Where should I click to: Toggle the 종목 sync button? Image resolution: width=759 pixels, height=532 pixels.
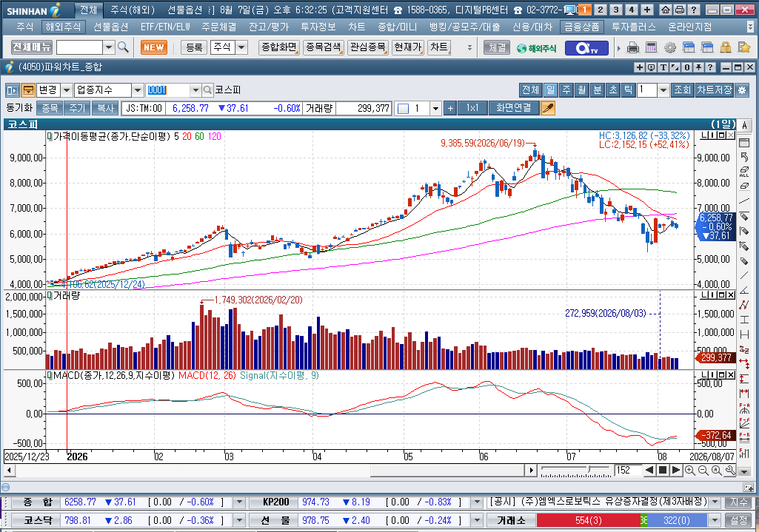pyautogui.click(x=50, y=108)
